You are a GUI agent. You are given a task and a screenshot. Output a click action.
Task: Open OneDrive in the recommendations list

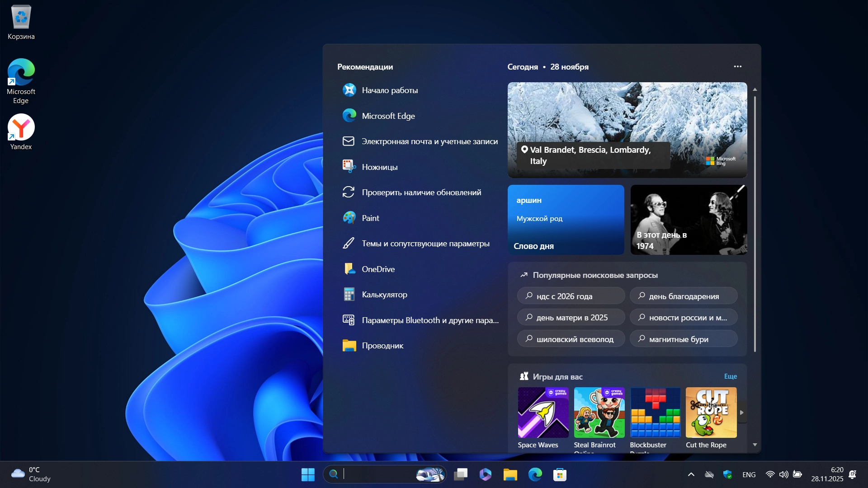click(x=378, y=269)
